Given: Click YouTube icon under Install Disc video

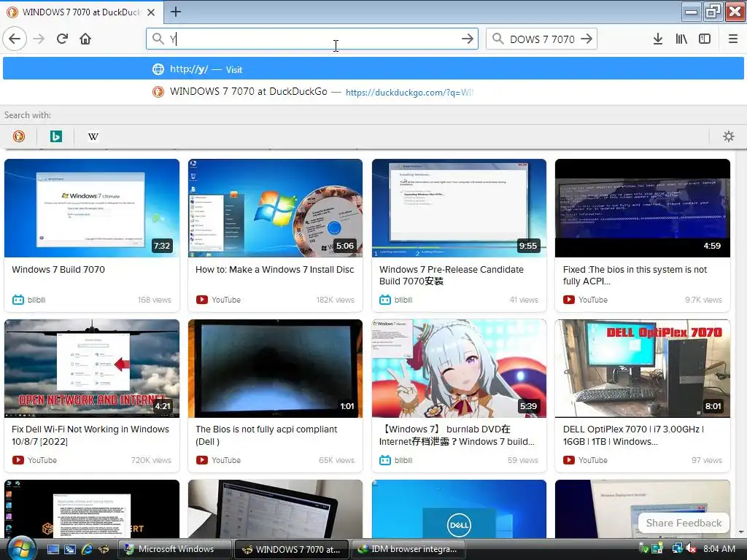Looking at the screenshot, I should (202, 300).
